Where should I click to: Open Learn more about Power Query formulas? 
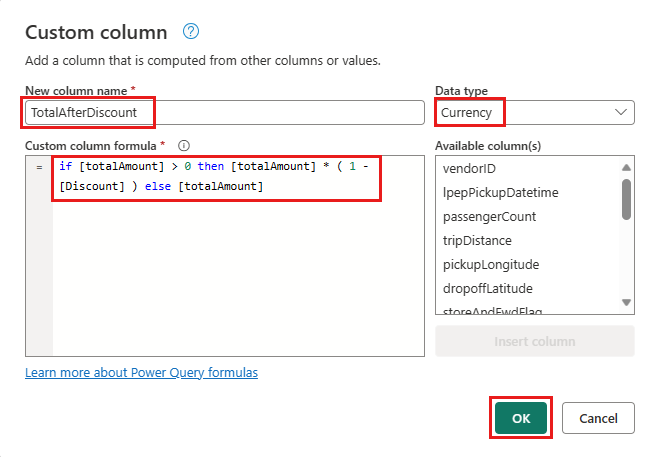point(141,373)
